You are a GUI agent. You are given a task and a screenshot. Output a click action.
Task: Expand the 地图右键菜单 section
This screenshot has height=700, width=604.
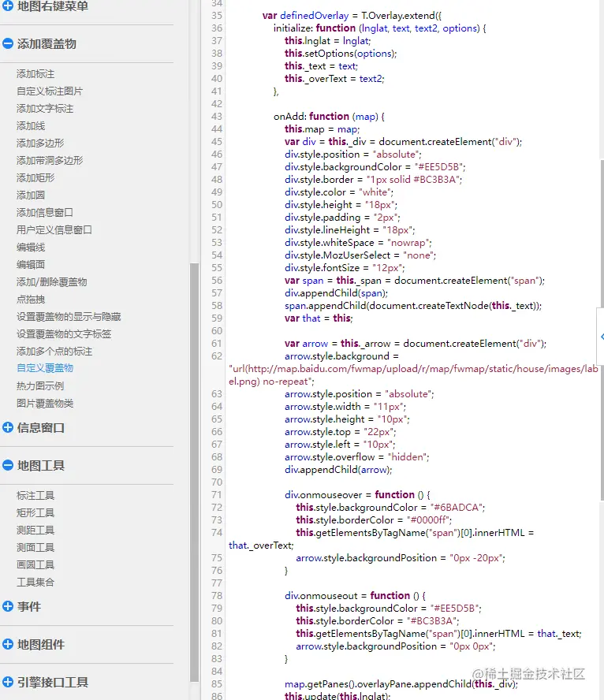[x=8, y=6]
